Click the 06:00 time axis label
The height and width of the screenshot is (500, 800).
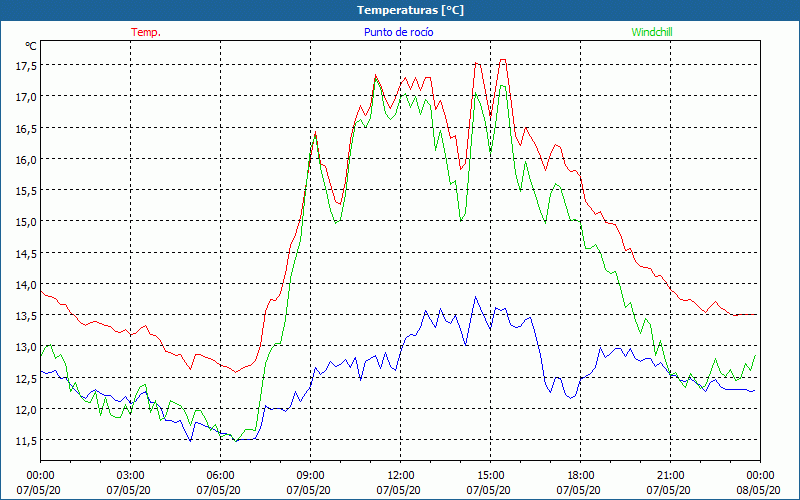(220, 476)
